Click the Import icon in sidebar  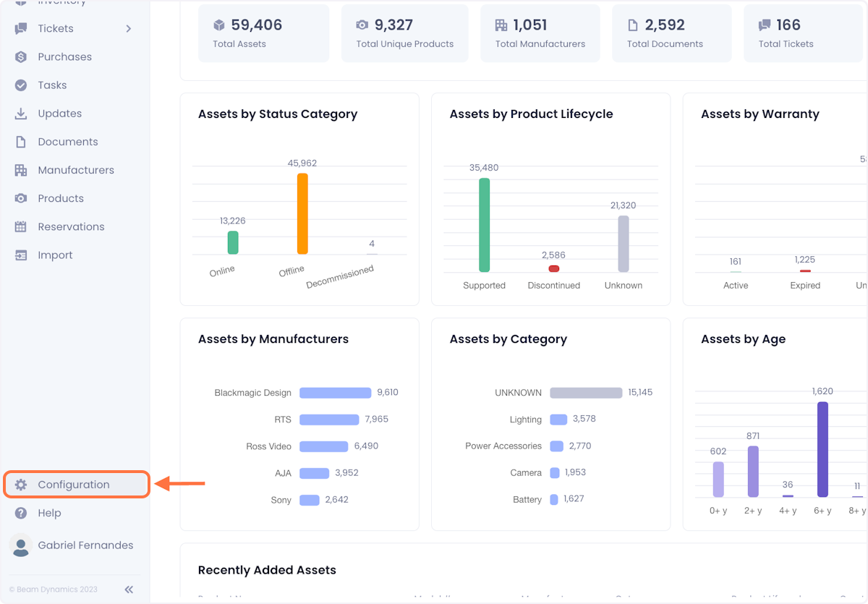pyautogui.click(x=21, y=255)
